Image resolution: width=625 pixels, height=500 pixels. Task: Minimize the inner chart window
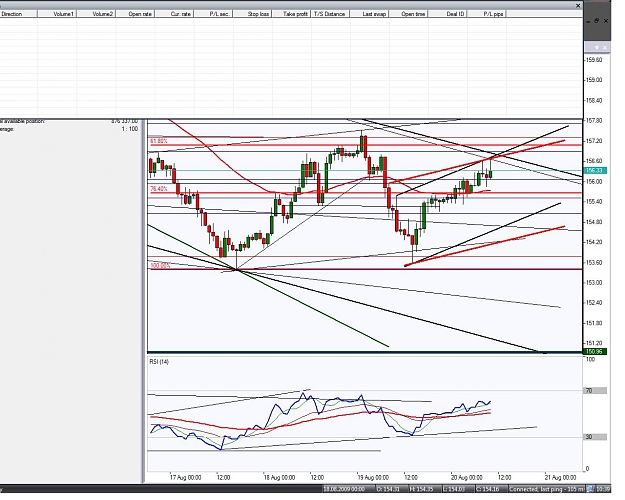click(589, 21)
